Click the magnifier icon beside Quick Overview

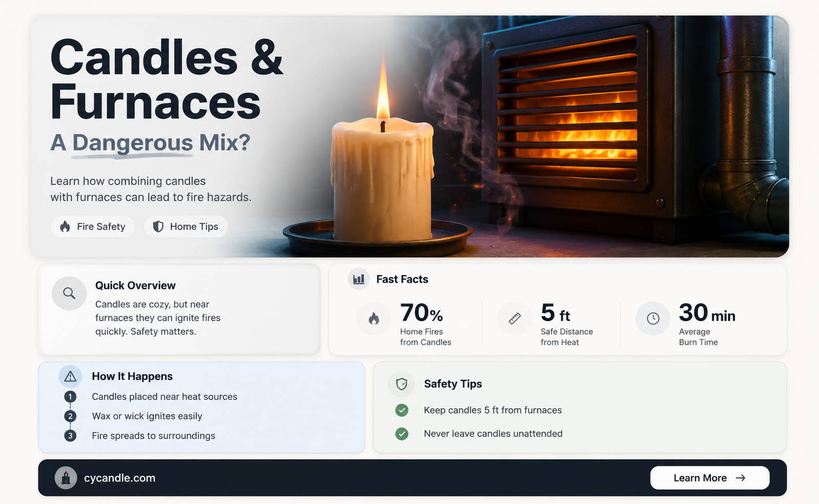point(69,293)
